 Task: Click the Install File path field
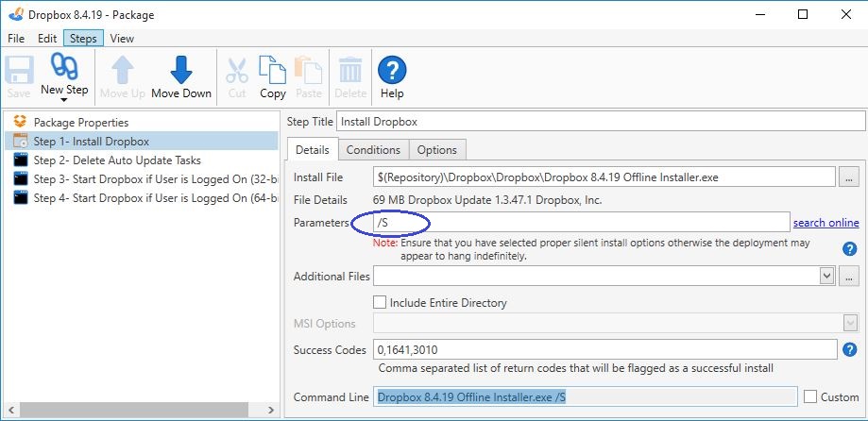click(x=604, y=177)
